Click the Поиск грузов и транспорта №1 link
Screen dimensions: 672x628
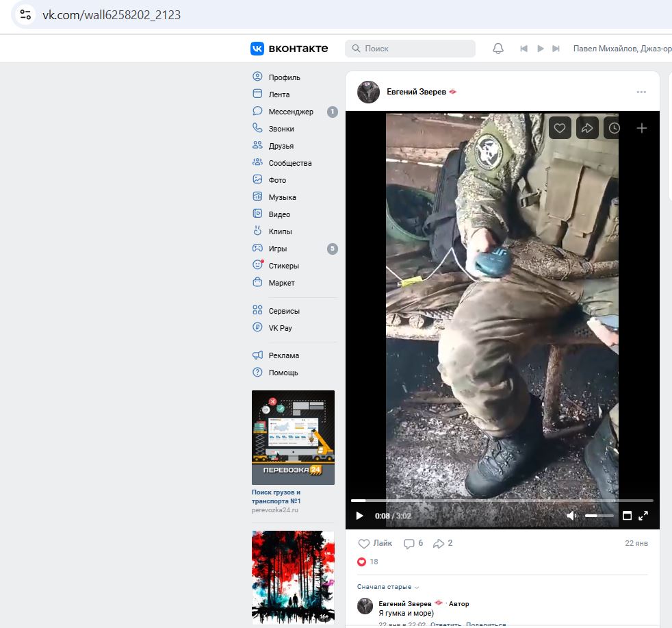pyautogui.click(x=276, y=497)
